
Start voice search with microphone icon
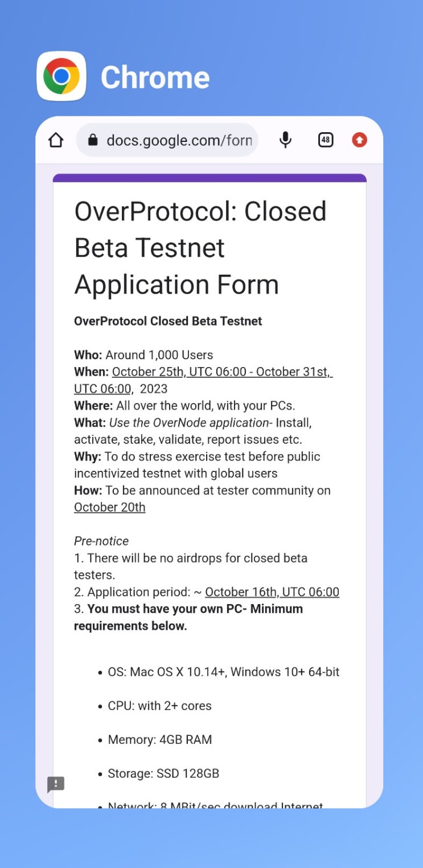click(285, 140)
